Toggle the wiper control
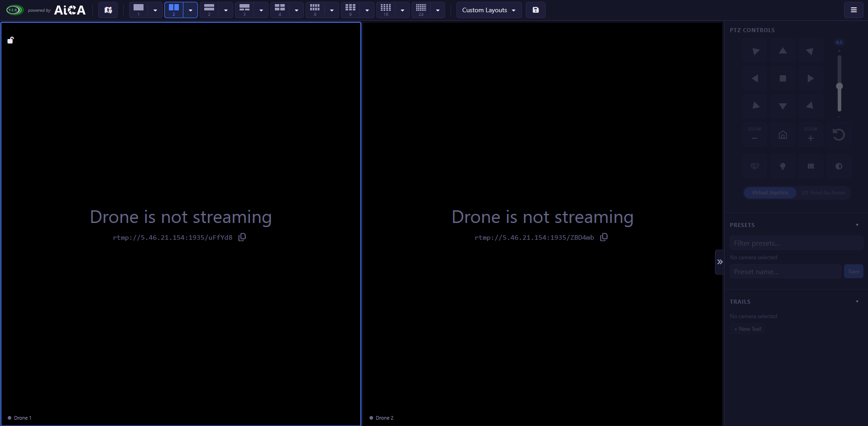The width and height of the screenshot is (868, 426). (x=754, y=166)
